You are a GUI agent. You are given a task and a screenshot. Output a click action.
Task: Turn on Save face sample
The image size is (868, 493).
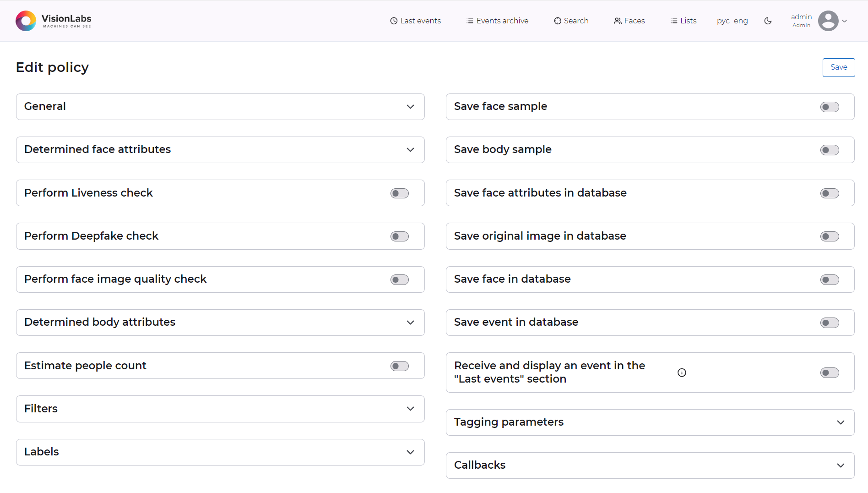coord(829,107)
